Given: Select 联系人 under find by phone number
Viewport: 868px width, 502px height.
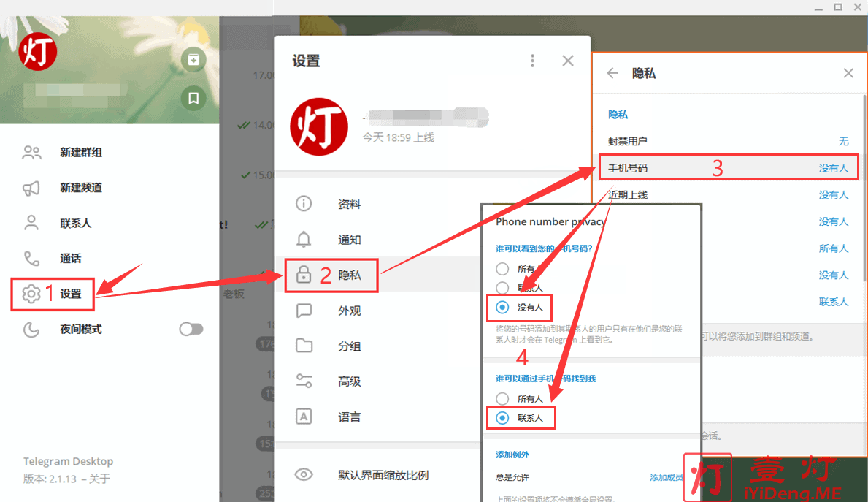Looking at the screenshot, I should point(502,418).
